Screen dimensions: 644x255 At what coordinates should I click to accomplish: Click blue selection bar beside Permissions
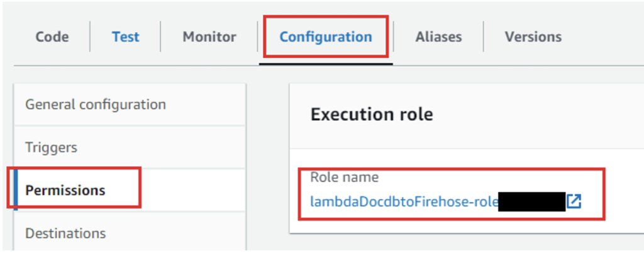pos(16,190)
